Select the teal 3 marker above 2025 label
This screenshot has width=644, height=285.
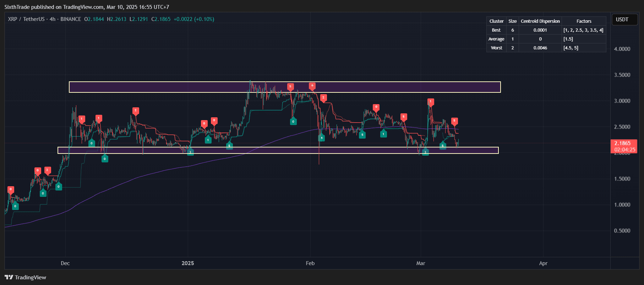[190, 152]
